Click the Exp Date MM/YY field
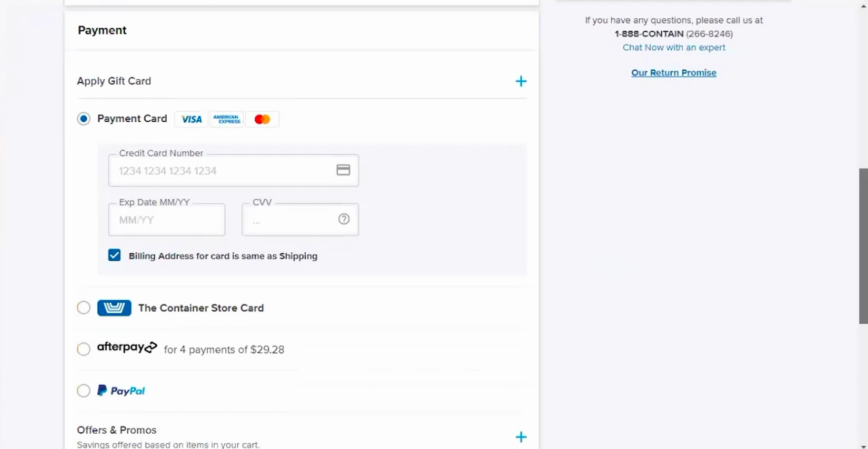868x449 pixels. (x=167, y=220)
